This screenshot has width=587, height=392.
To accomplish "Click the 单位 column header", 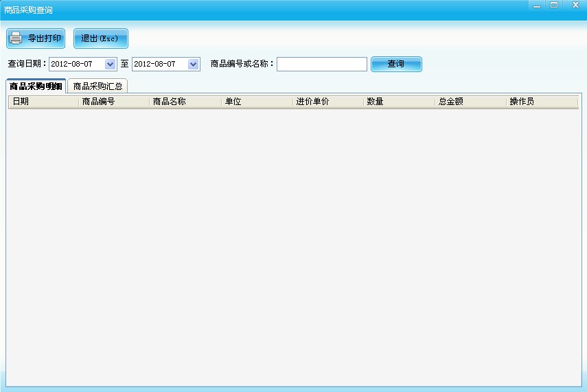I will click(257, 102).
